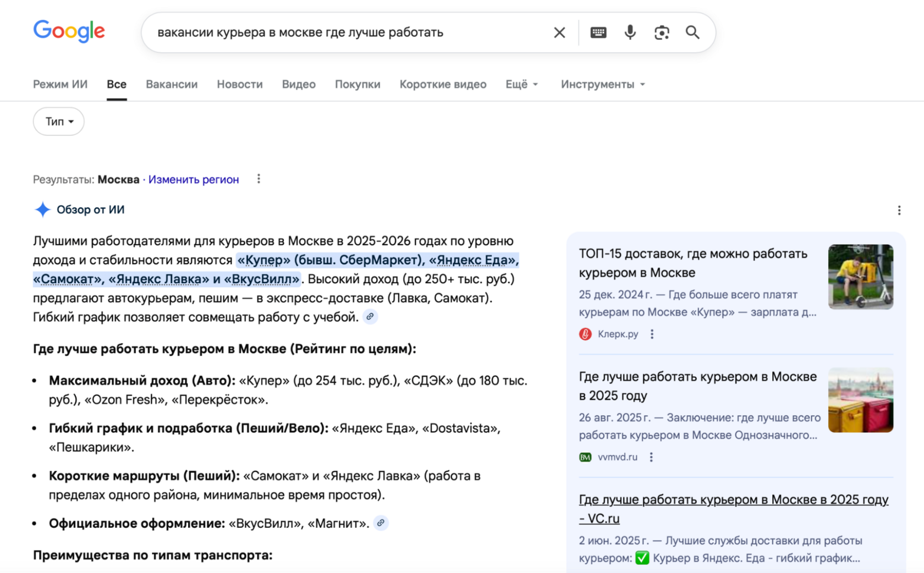Open the Тип filter dropdown

(59, 122)
